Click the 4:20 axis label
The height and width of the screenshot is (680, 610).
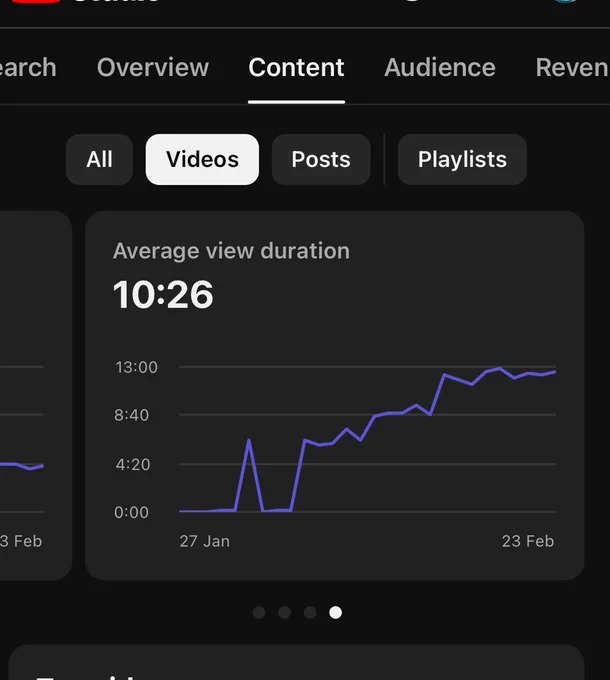pyautogui.click(x=133, y=464)
